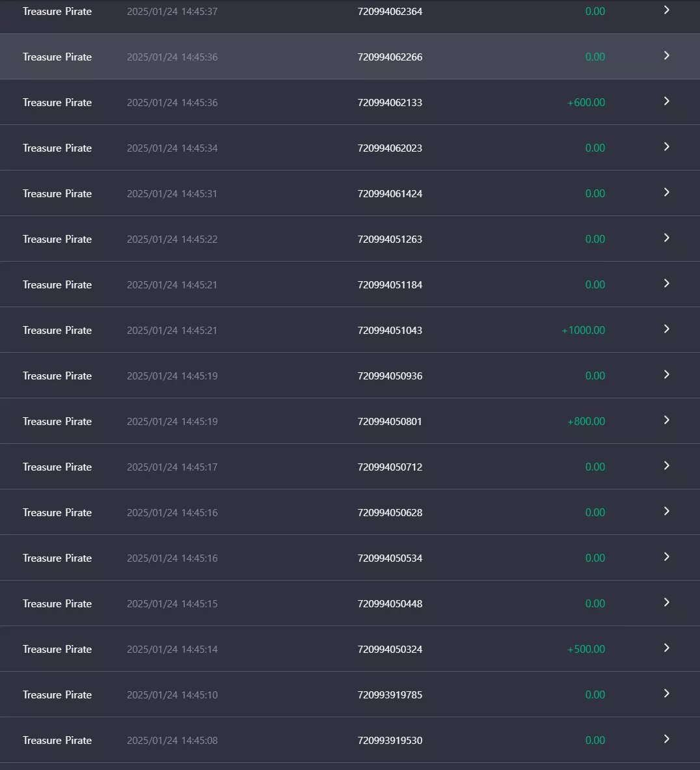
Task: Select bet ID 720994050534
Action: click(390, 558)
